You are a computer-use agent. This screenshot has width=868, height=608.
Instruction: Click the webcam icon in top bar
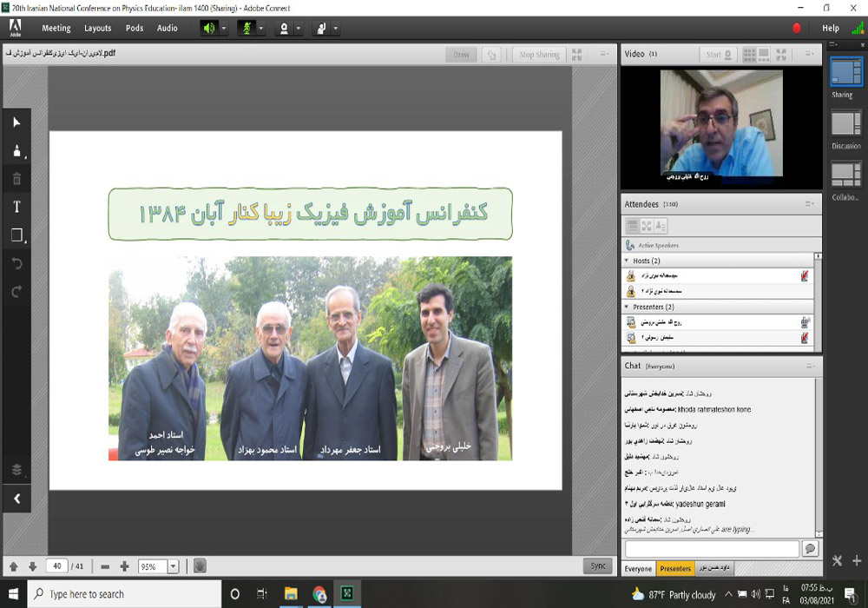[282, 28]
